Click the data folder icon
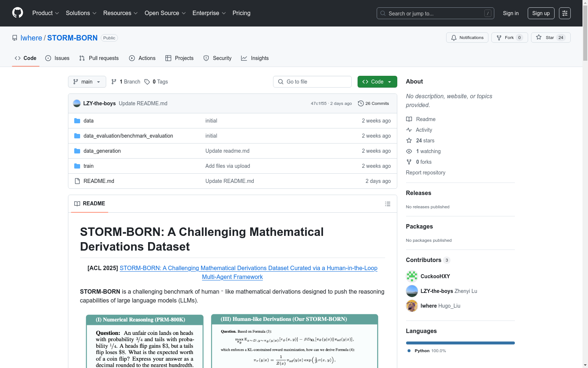This screenshot has height=368, width=588. (x=77, y=121)
